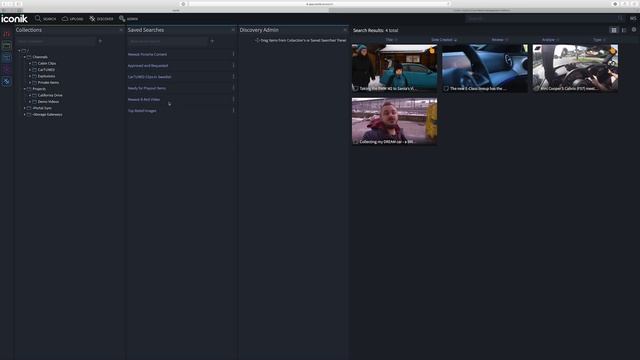This screenshot has width=640, height=360.
Task: Click the blue panel icon in left sidebar
Action: (x=7, y=58)
